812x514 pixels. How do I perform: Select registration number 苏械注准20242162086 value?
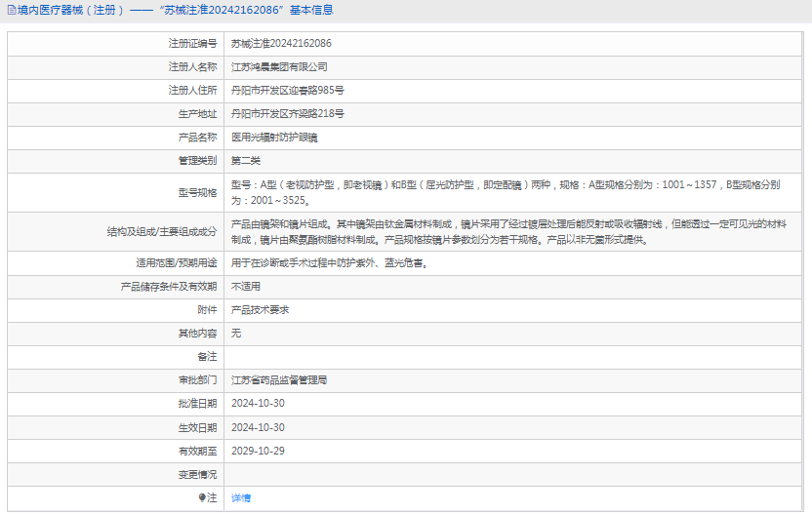tap(281, 44)
